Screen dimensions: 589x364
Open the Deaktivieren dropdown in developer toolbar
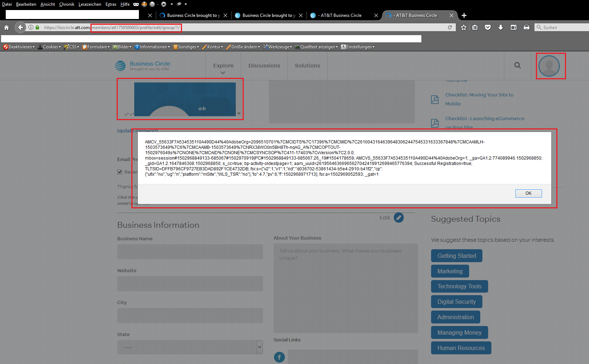tap(19, 47)
